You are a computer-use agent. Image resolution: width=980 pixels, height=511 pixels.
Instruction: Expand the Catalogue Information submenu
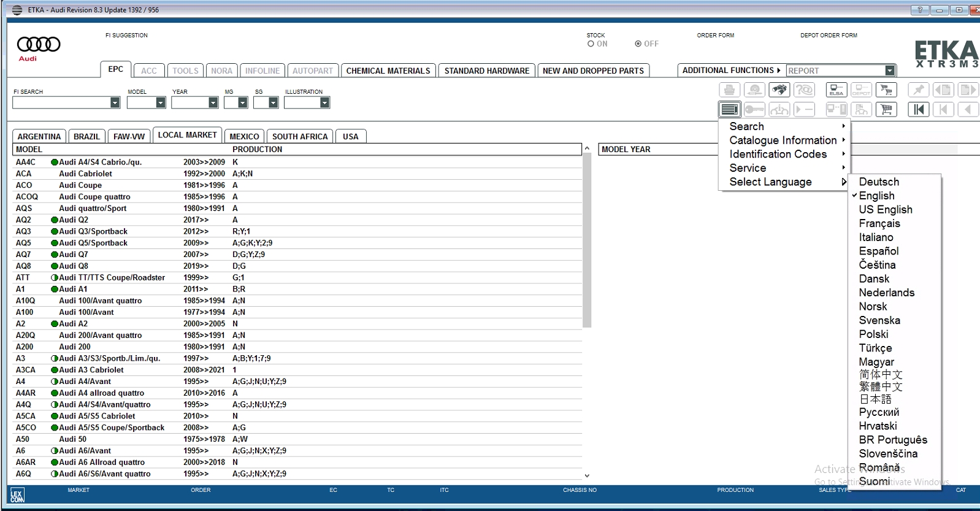(x=783, y=140)
